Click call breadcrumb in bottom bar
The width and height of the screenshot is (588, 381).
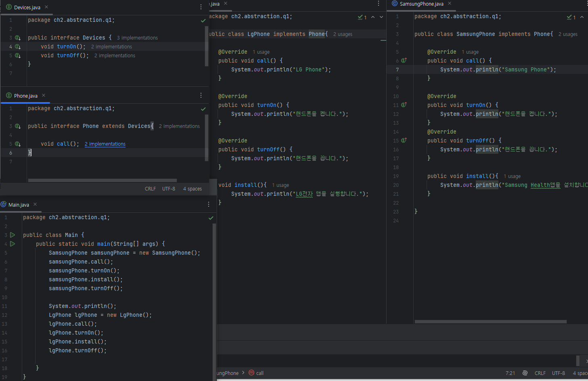point(260,373)
